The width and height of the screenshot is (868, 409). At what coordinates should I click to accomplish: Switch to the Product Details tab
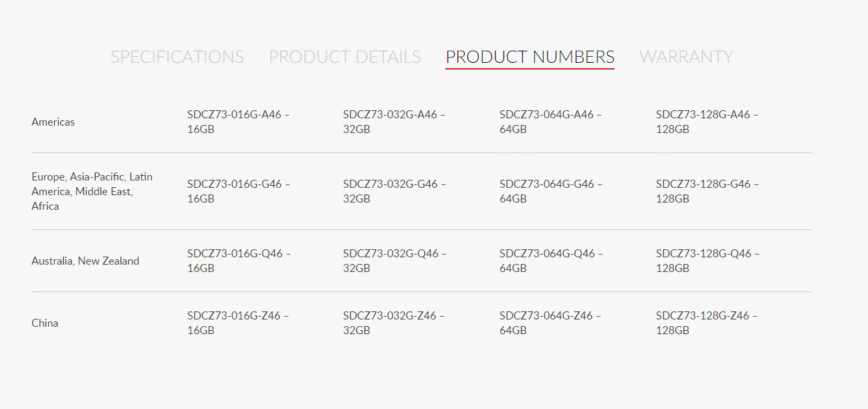pyautogui.click(x=344, y=57)
